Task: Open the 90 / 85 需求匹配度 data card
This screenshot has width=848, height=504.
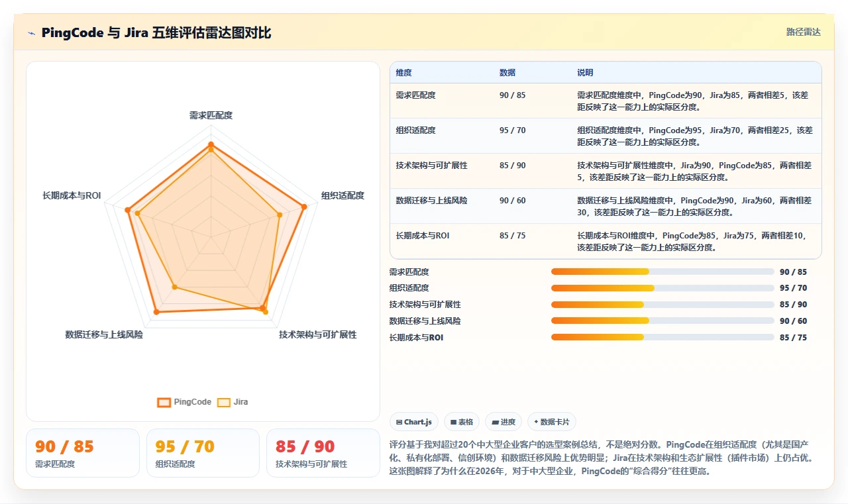Action: 83,453
